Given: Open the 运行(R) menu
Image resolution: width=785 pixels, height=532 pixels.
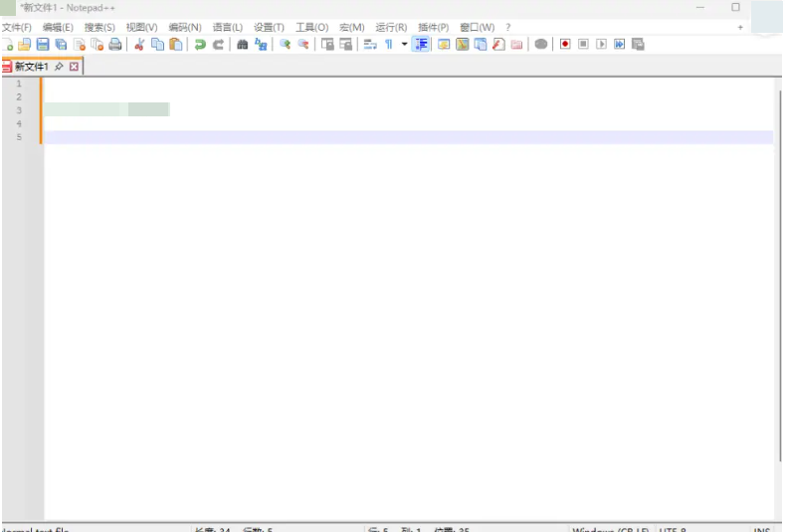Looking at the screenshot, I should tap(391, 28).
